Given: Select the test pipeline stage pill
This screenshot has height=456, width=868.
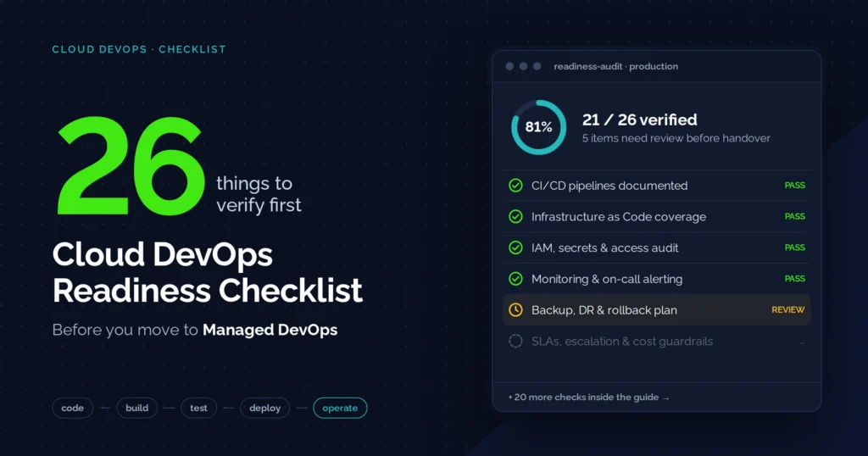Looking at the screenshot, I should [198, 408].
